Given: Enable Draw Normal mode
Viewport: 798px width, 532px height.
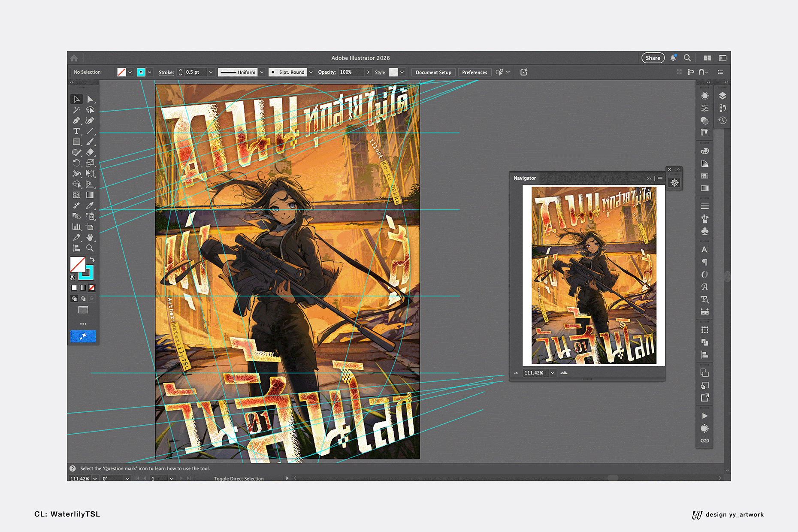Looking at the screenshot, I should click(74, 299).
